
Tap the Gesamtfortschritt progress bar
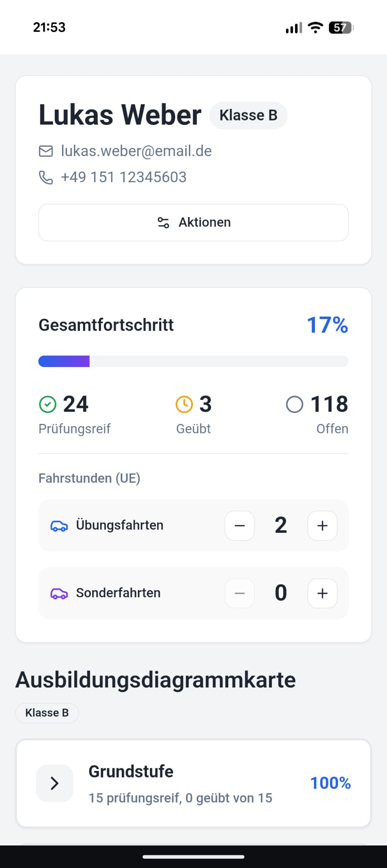tap(193, 362)
